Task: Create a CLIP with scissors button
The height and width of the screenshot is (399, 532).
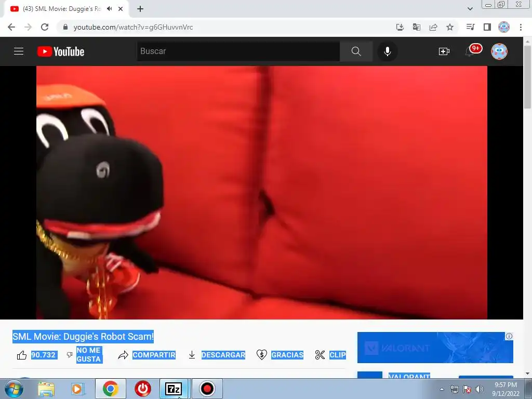Action: [330, 355]
